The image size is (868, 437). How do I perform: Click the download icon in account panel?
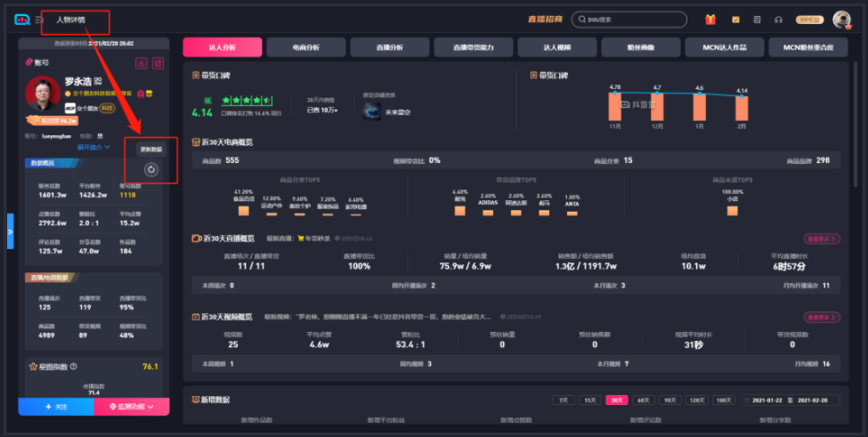point(141,63)
